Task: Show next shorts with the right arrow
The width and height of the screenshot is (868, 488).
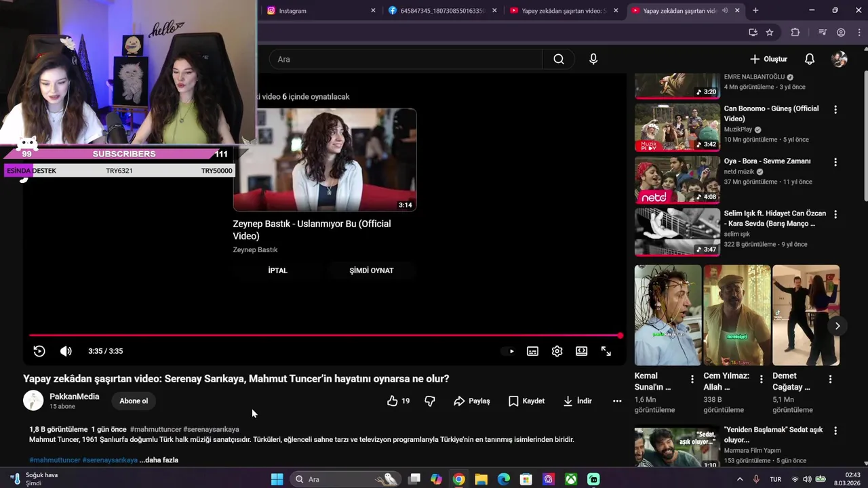Action: tap(837, 326)
